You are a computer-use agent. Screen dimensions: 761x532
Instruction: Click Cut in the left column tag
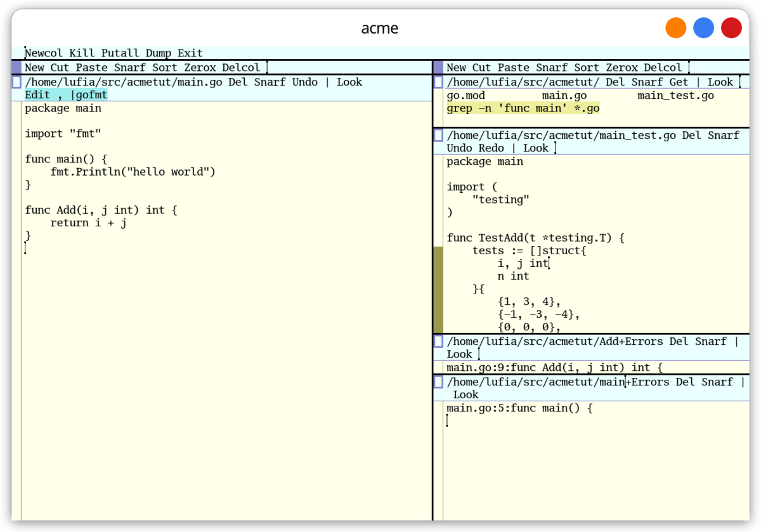[60, 67]
